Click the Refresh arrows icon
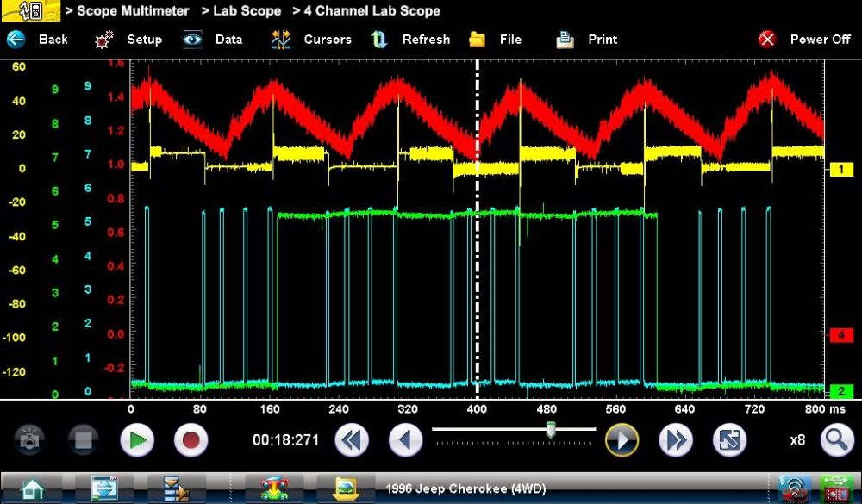Viewport: 862px width, 504px height. [378, 40]
